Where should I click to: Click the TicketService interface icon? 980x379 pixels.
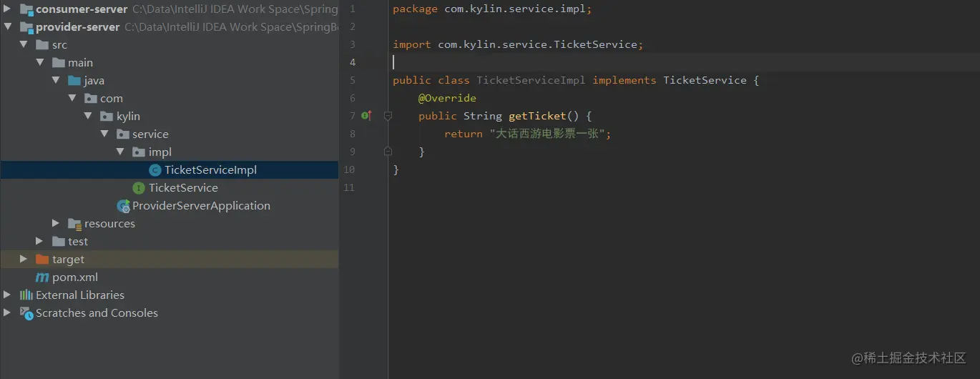click(x=139, y=188)
